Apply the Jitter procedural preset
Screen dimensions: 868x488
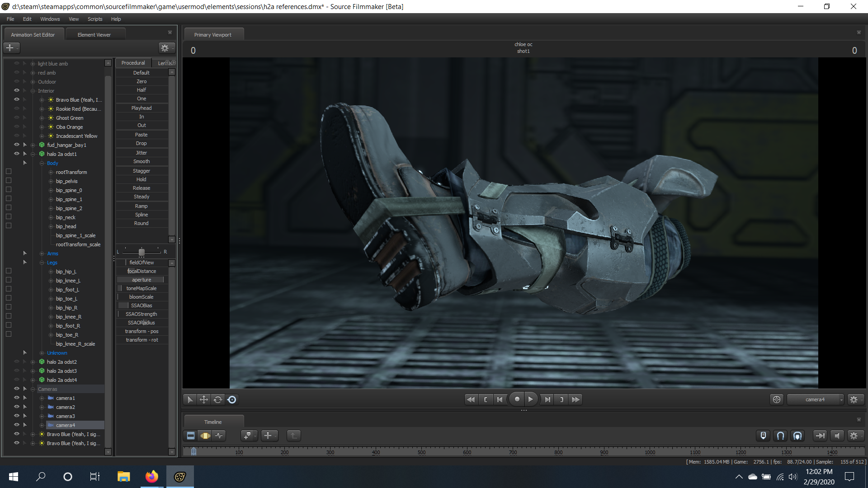pyautogui.click(x=142, y=153)
